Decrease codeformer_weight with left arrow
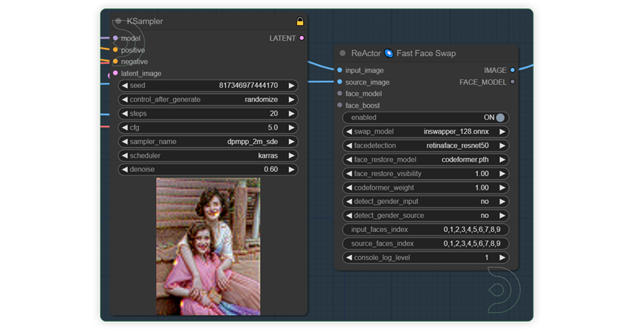Screen dimensions: 644x330 349,188
